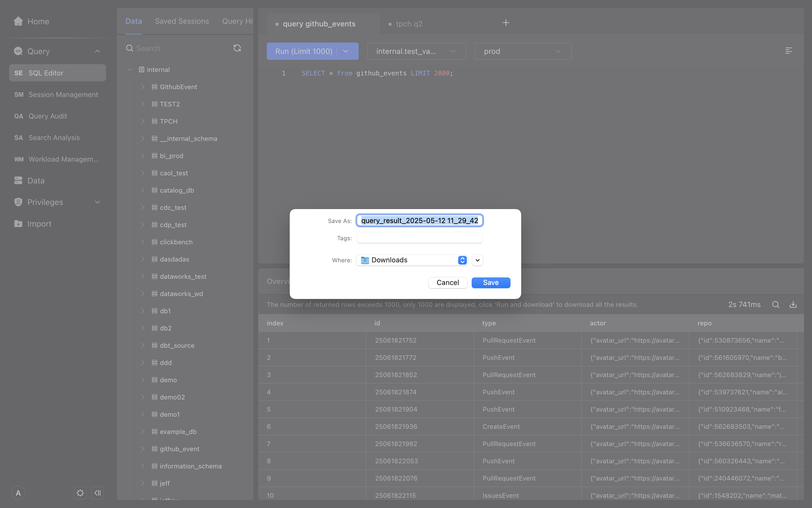Open Search Analysis menu item

click(57, 137)
